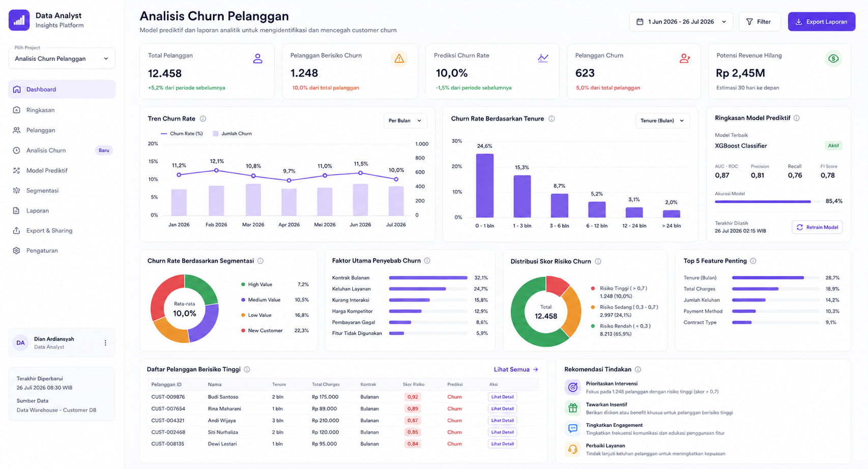Click the Tawarkan Insentif gift icon

tap(573, 408)
